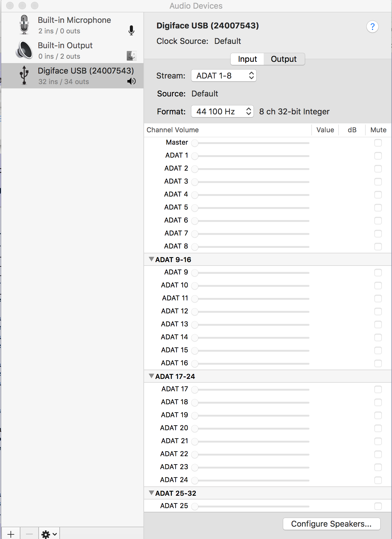Mute the Master channel
392x539 pixels.
coord(378,143)
